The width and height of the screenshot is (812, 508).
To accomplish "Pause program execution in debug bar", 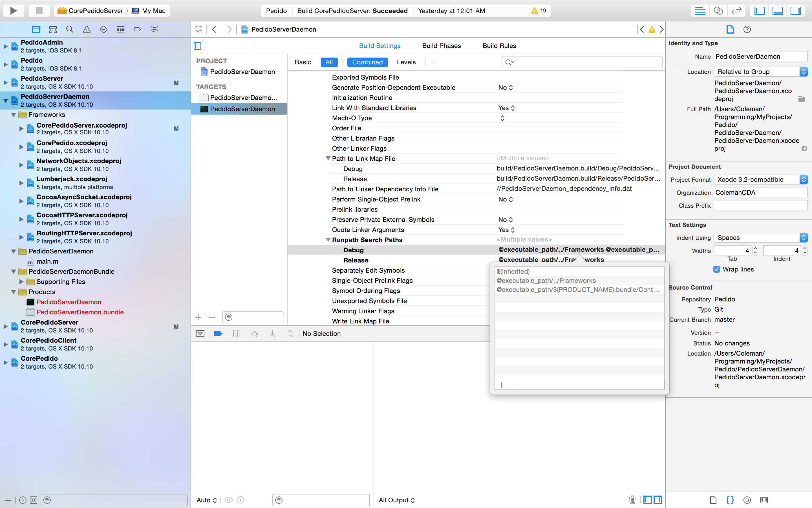I will 236,334.
